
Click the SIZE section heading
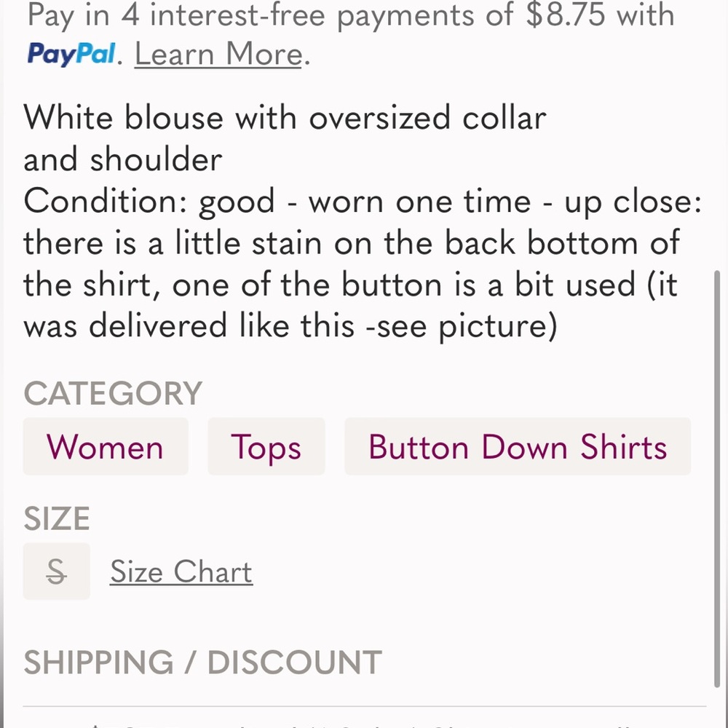(x=57, y=518)
